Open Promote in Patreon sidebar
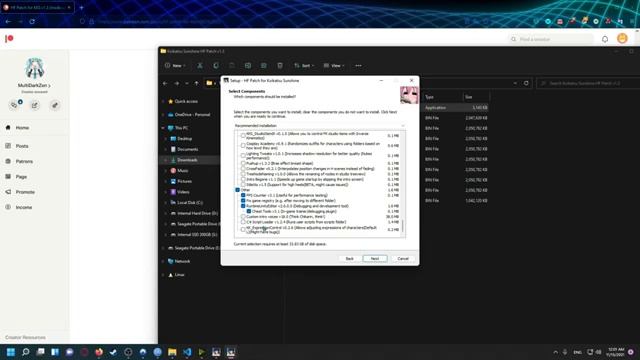The height and width of the screenshot is (360, 640). (25, 192)
